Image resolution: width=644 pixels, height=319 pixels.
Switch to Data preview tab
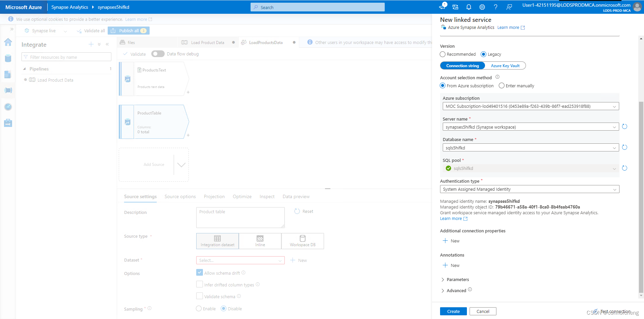(296, 196)
